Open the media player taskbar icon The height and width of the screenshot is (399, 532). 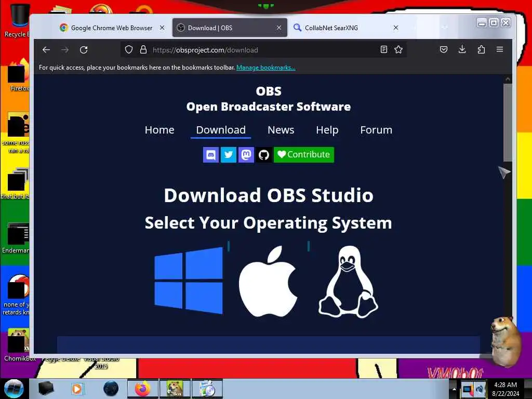77,389
